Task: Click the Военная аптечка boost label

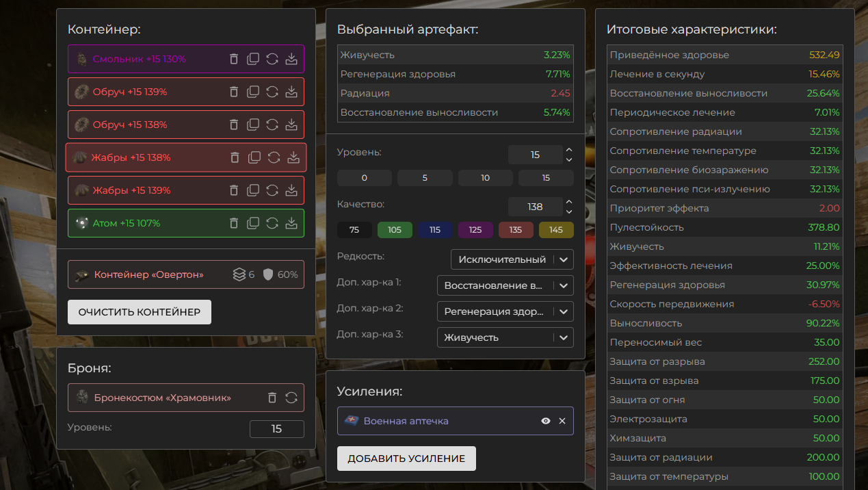Action: pos(406,421)
